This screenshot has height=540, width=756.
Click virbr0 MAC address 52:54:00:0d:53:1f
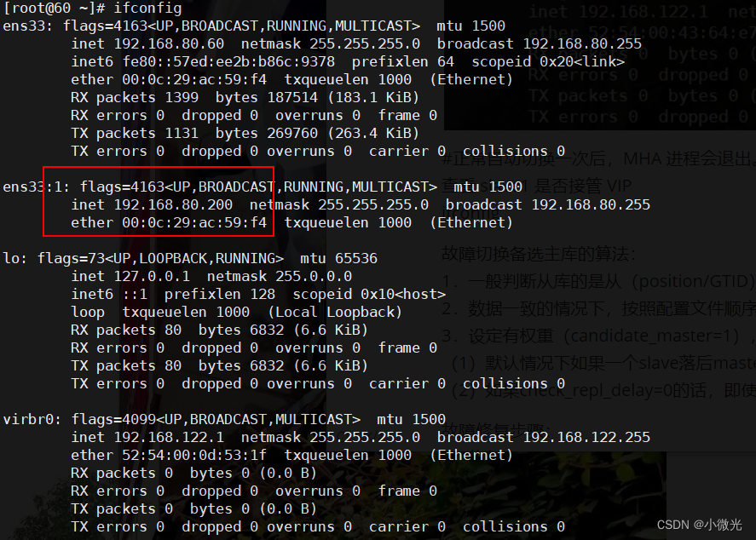coord(194,455)
